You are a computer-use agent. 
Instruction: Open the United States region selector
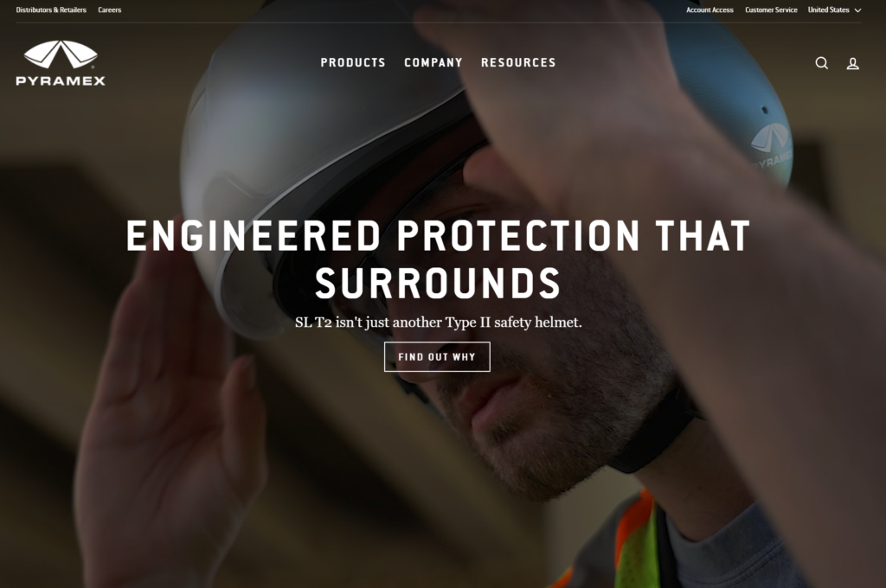pyautogui.click(x=834, y=10)
